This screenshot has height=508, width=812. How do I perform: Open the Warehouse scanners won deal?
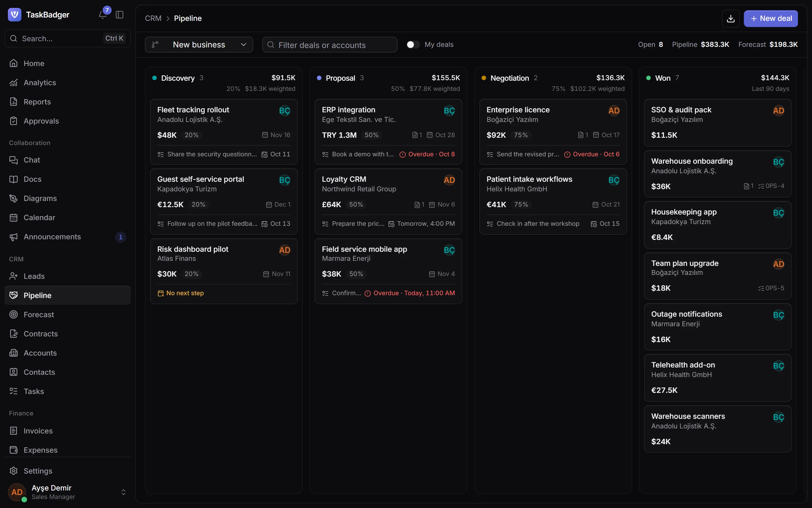(718, 429)
